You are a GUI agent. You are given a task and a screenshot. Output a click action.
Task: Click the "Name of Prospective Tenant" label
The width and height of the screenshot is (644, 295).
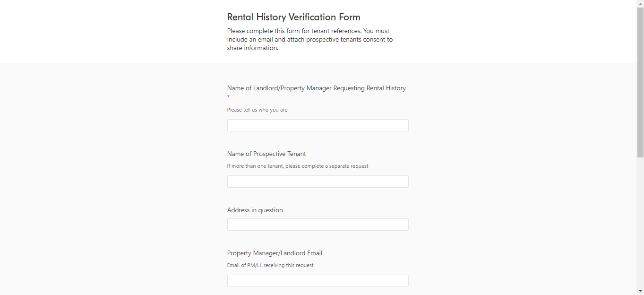[x=266, y=154]
